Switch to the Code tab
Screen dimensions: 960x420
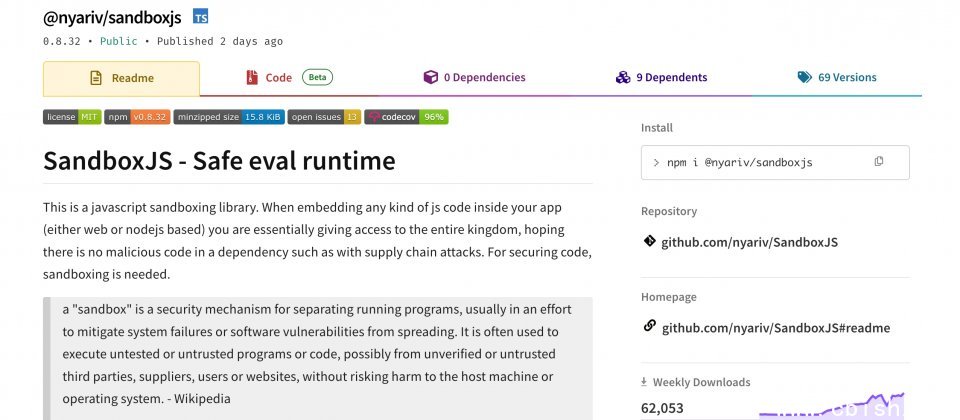pos(279,78)
